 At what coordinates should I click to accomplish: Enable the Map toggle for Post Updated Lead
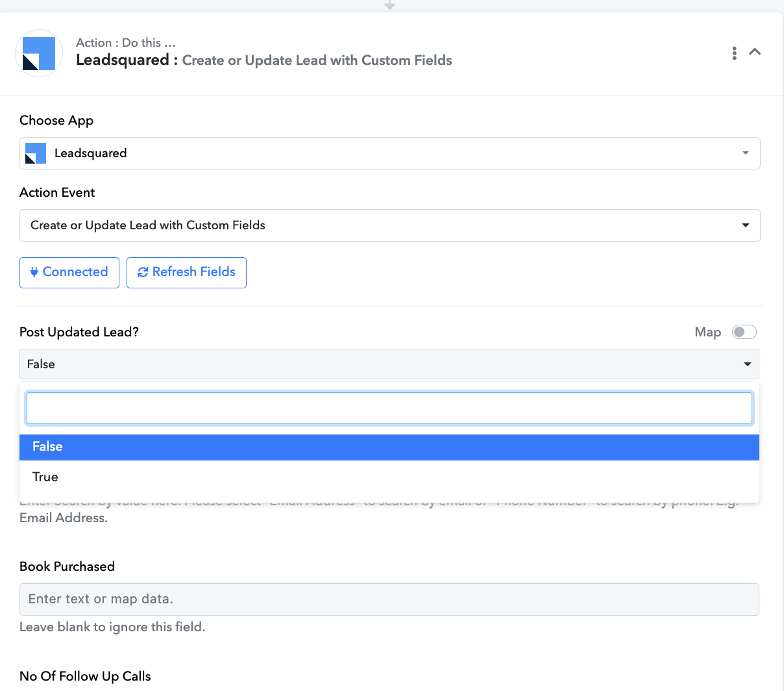(744, 332)
